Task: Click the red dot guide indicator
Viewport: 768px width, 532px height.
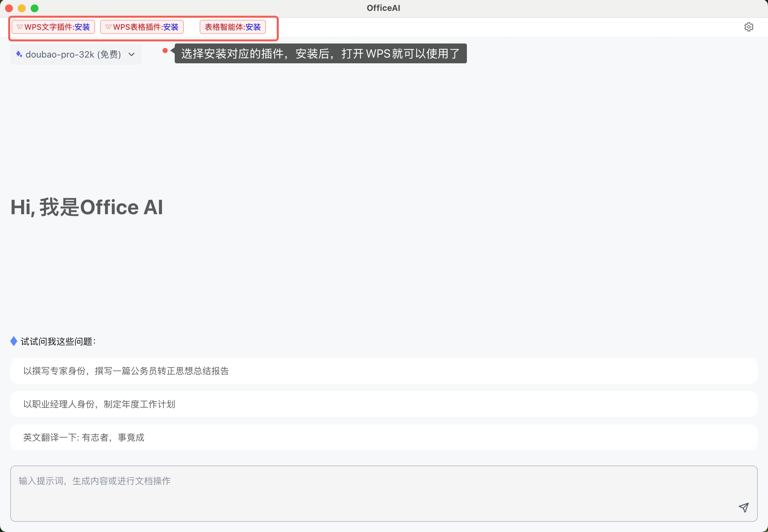Action: click(165, 51)
